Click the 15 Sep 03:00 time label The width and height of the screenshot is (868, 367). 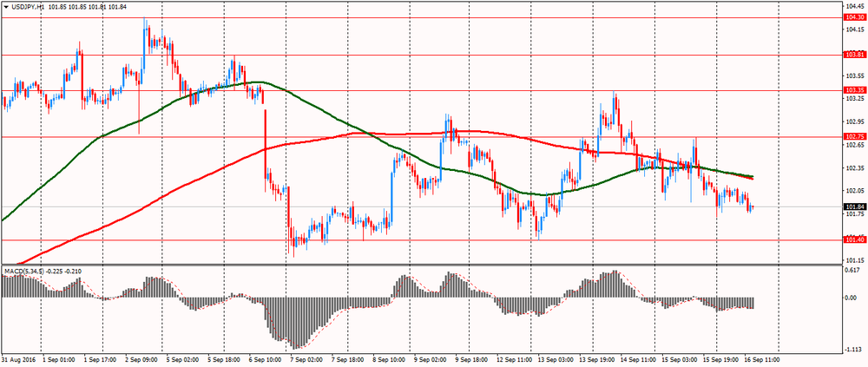click(678, 359)
